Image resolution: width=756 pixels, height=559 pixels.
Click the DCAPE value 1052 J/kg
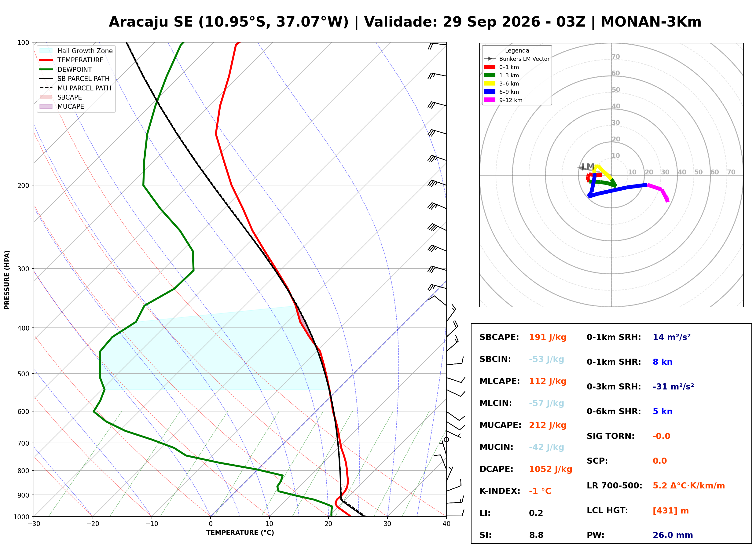[550, 469]
